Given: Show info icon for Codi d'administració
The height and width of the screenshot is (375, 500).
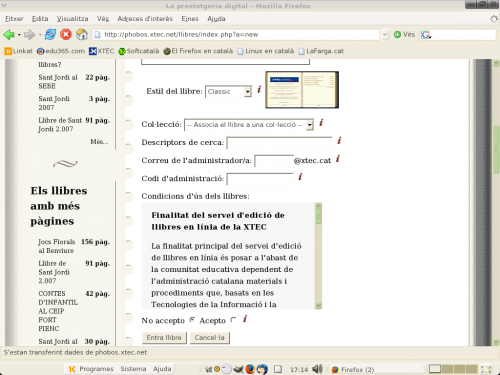Looking at the screenshot, I should coord(300,177).
